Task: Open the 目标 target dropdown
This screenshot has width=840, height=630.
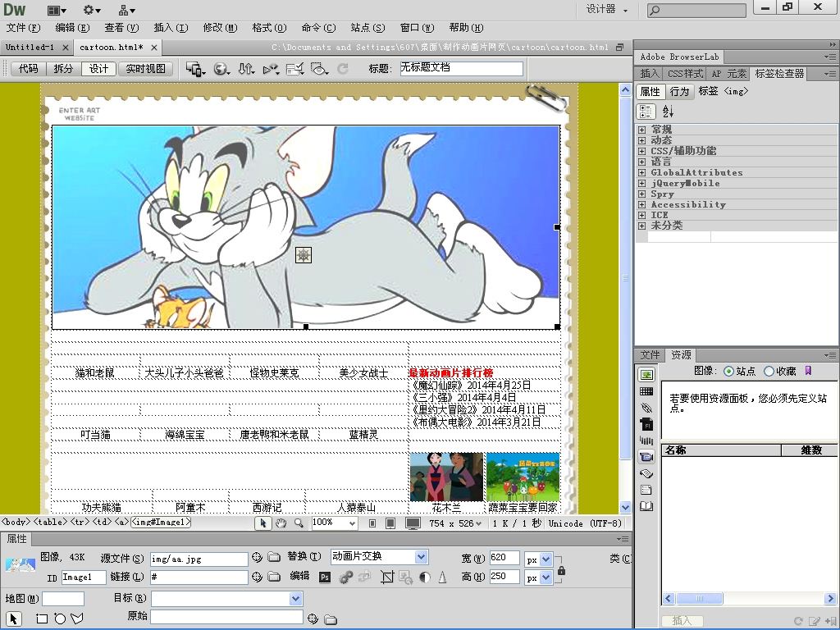Action: (x=295, y=598)
